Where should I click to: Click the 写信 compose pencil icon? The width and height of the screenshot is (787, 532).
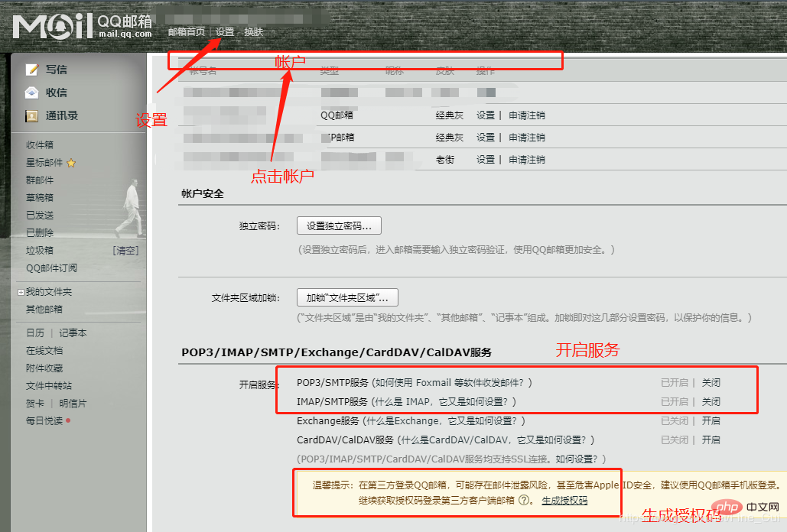[31, 69]
